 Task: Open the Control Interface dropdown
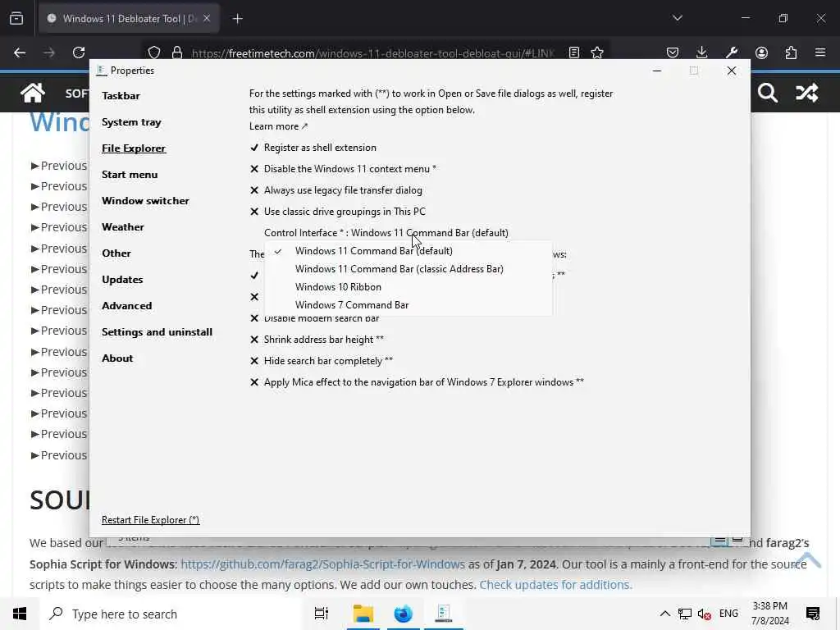click(386, 233)
